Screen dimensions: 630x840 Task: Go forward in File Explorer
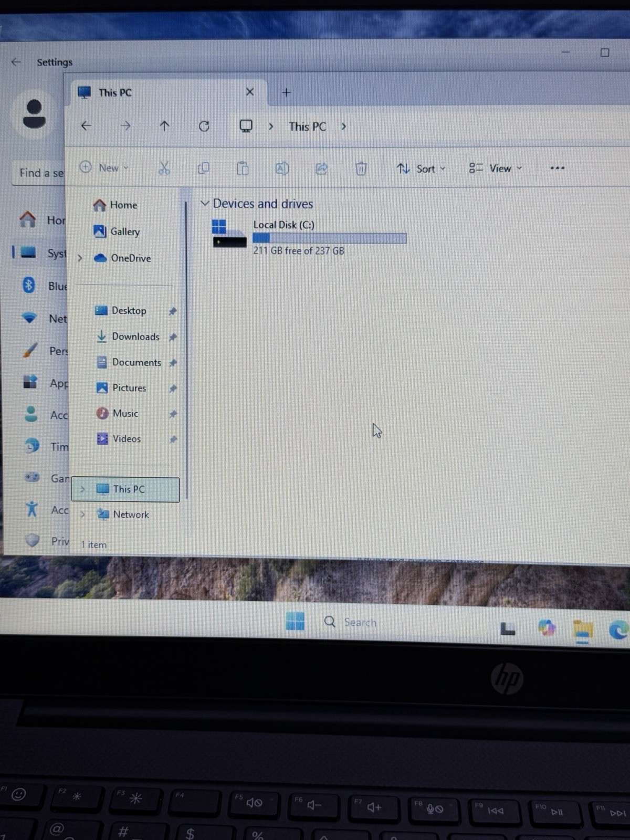(x=125, y=126)
